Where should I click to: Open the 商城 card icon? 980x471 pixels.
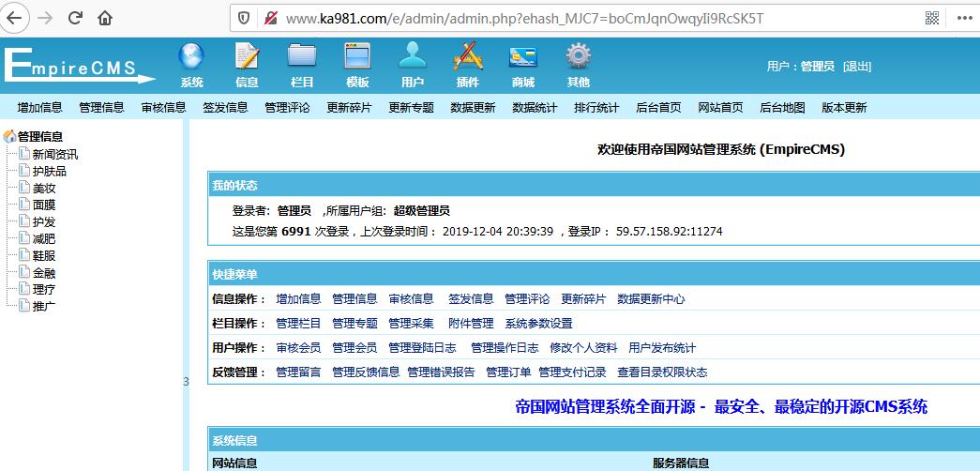523,56
